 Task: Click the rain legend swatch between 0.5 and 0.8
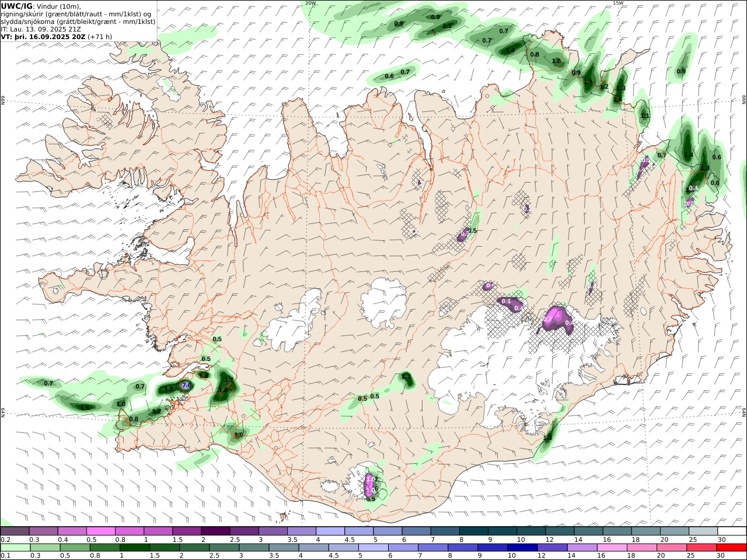tap(75, 548)
